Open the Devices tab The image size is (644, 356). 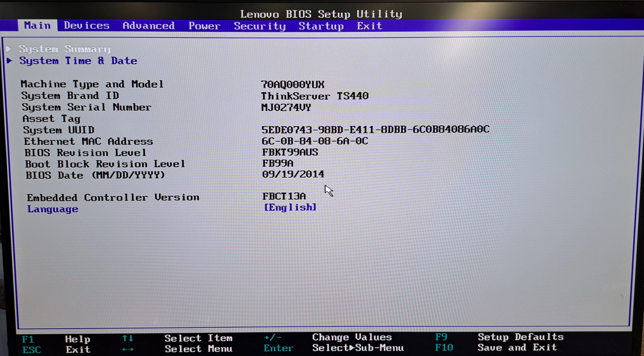click(x=86, y=26)
